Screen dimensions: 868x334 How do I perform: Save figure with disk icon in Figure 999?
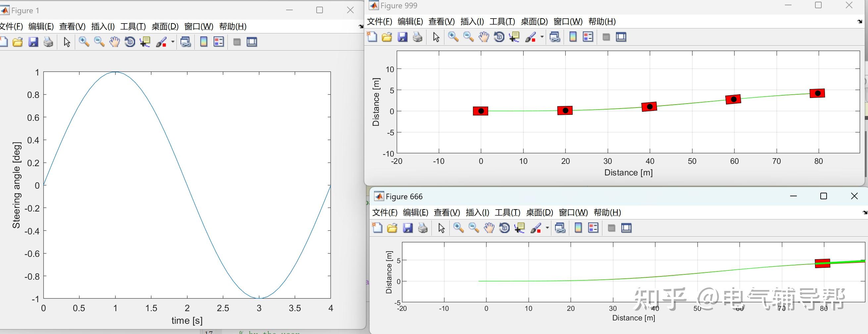tap(402, 37)
